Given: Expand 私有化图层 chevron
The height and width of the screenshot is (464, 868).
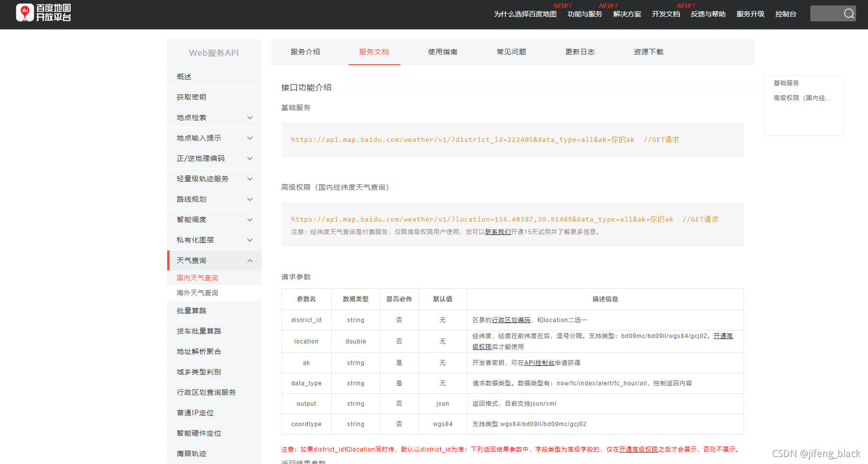Looking at the screenshot, I should (x=250, y=240).
